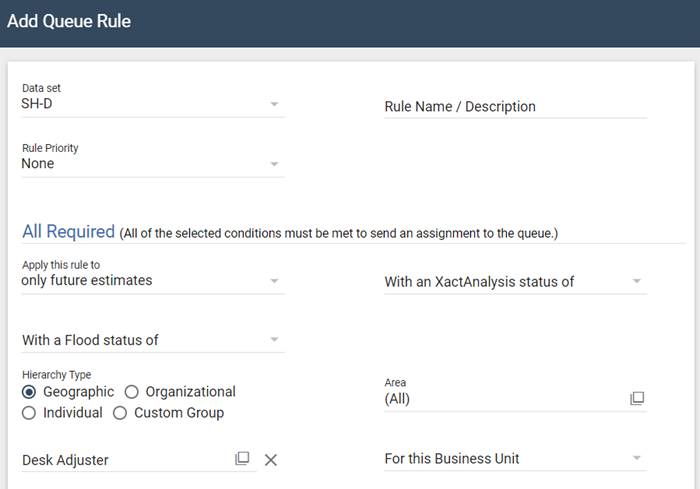The width and height of the screenshot is (700, 489).
Task: Click the conditions explanation text in parentheses
Action: coord(338,234)
